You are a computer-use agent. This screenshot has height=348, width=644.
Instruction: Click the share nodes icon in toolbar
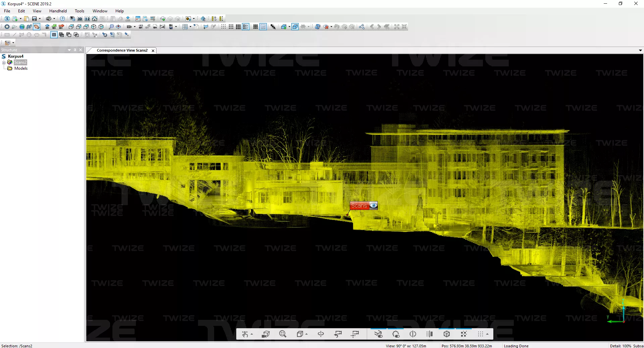pos(361,27)
